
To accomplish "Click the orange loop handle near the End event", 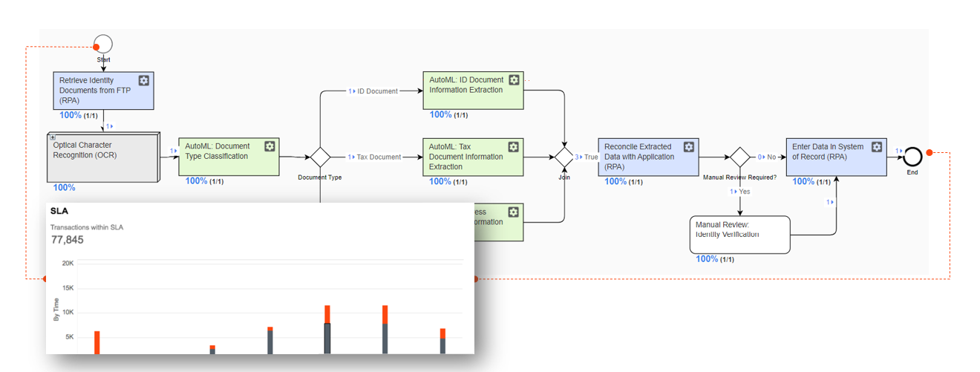I will coord(929,152).
